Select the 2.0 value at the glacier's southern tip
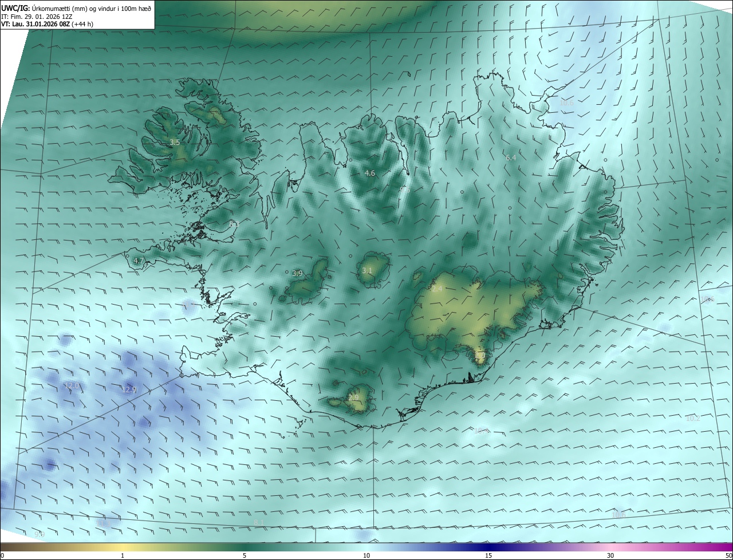The image size is (733, 560). (480, 356)
